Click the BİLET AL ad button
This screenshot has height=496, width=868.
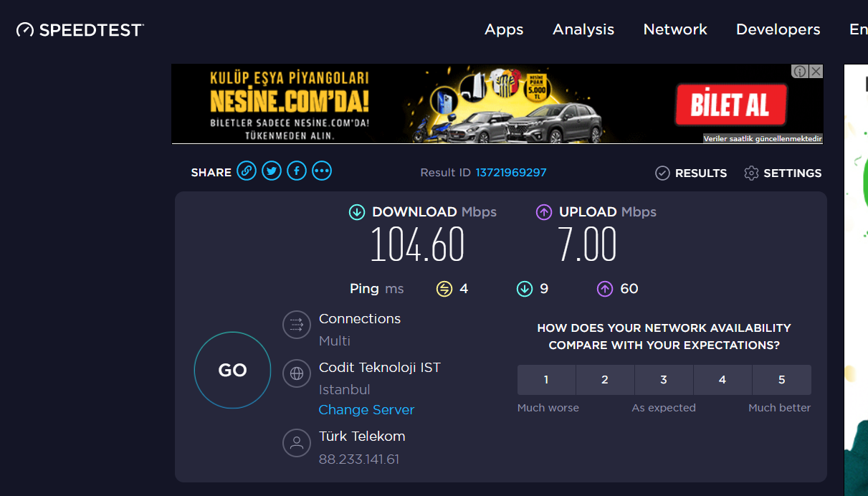[x=730, y=105]
